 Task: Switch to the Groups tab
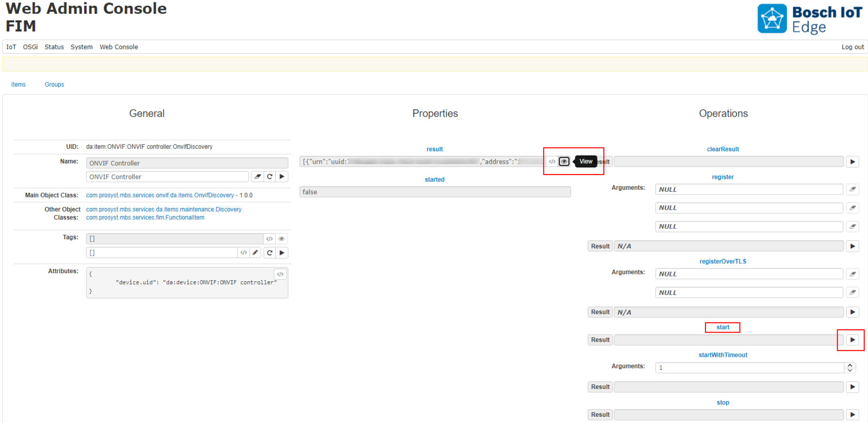click(54, 84)
